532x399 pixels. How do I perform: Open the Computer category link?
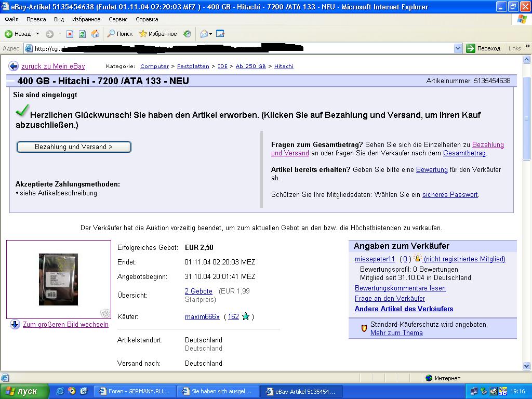[154, 66]
